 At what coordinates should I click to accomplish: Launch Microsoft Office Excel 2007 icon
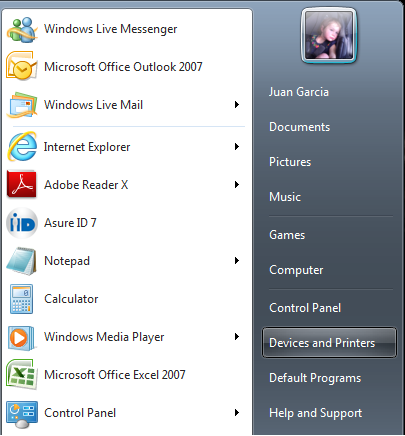click(x=22, y=375)
